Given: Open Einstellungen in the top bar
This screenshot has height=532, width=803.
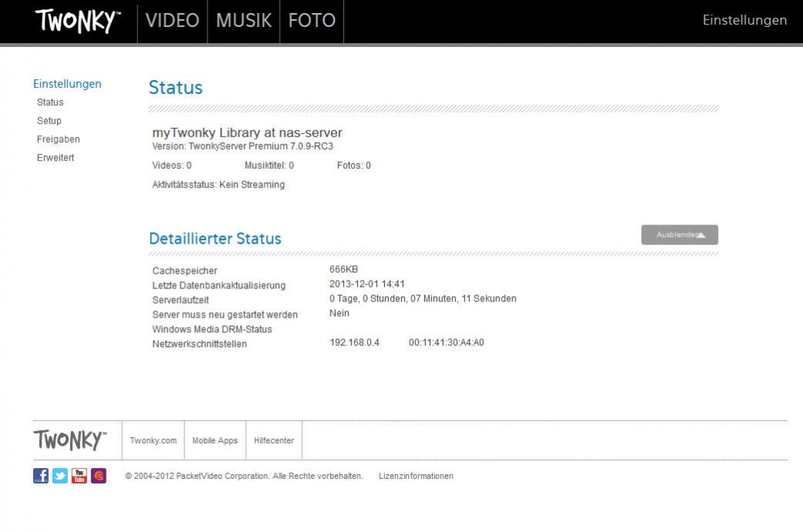Looking at the screenshot, I should pos(744,20).
